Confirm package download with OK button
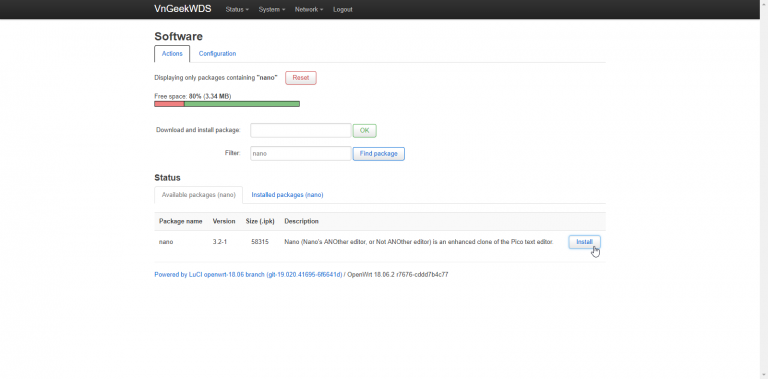Screen dimensions: 768x379 point(364,131)
